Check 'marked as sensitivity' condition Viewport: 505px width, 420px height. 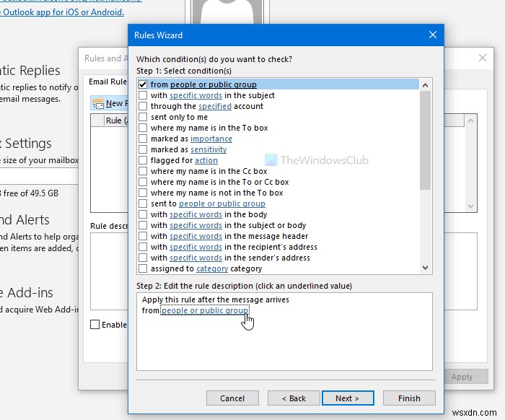click(143, 149)
